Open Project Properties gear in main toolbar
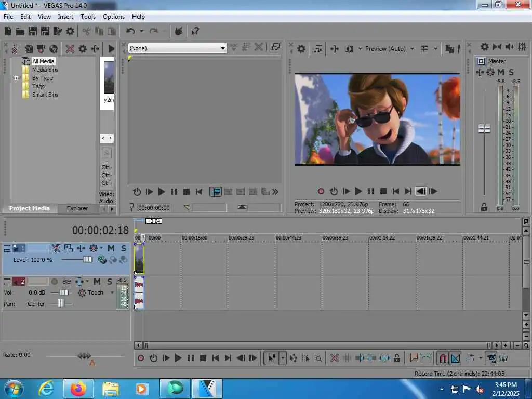The height and width of the screenshot is (399, 532). point(70,31)
